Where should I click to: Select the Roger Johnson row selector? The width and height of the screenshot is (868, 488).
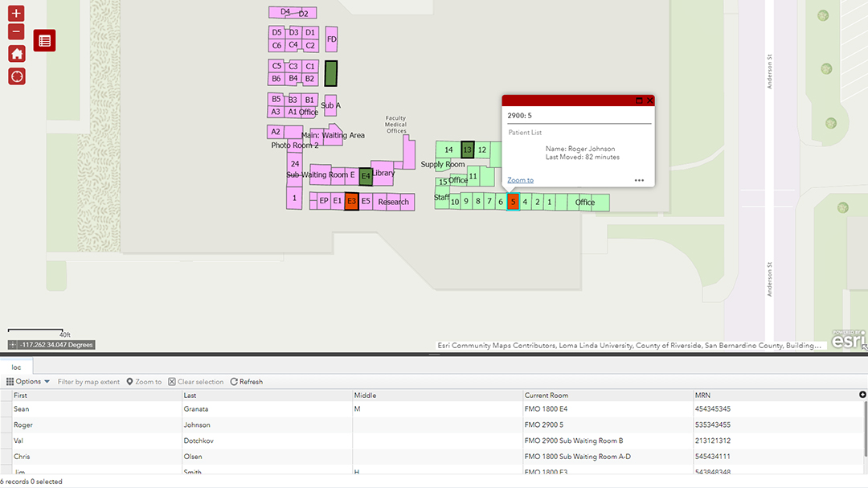tap(6, 424)
